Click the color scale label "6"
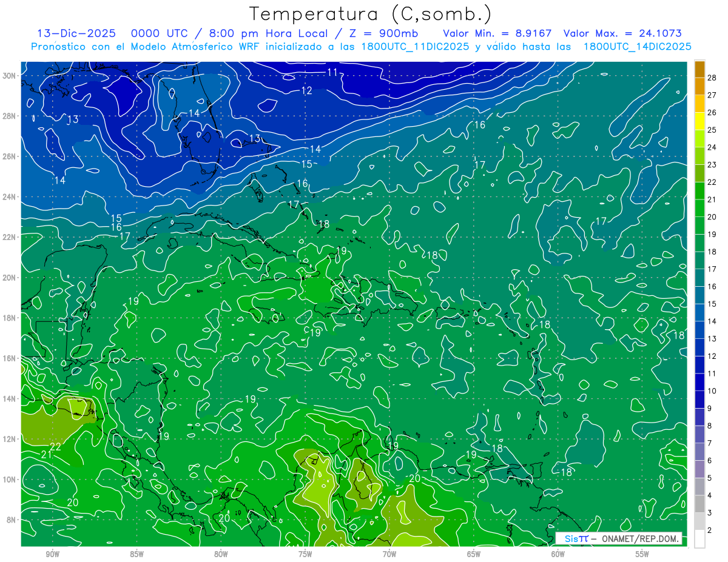Image resolution: width=728 pixels, height=562 pixels. [710, 461]
